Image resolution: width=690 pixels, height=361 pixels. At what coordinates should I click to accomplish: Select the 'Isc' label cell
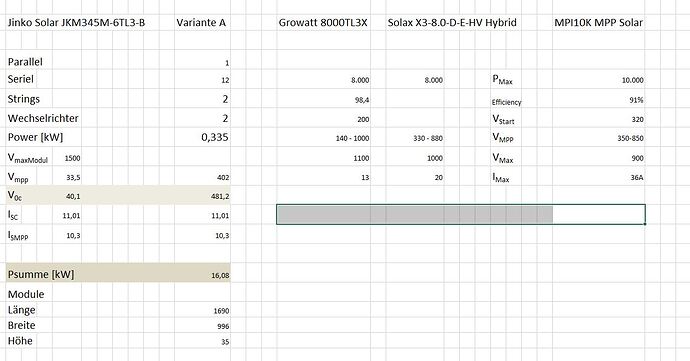[13, 215]
